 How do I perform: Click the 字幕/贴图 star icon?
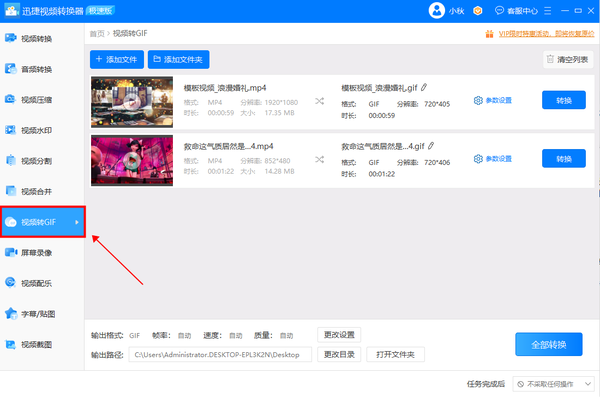point(11,314)
